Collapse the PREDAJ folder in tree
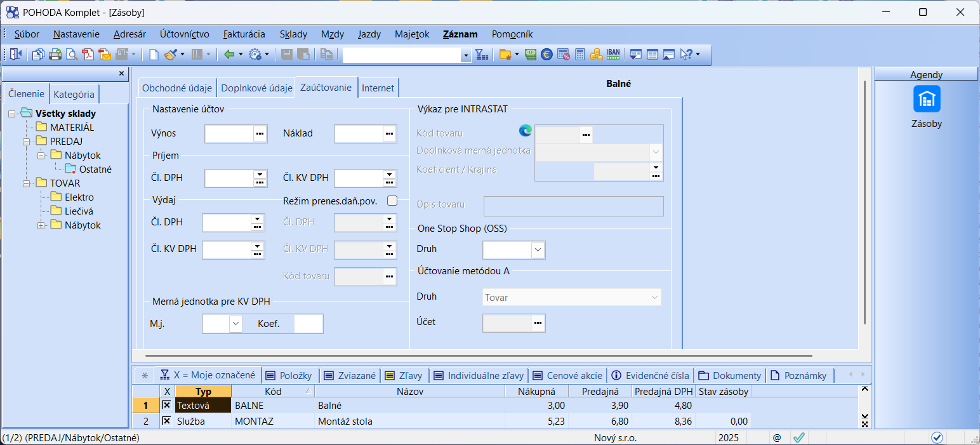980x445 pixels. pos(27,142)
